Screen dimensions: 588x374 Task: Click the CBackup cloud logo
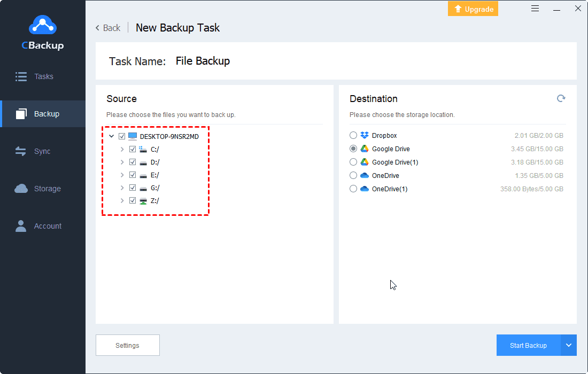(42, 26)
